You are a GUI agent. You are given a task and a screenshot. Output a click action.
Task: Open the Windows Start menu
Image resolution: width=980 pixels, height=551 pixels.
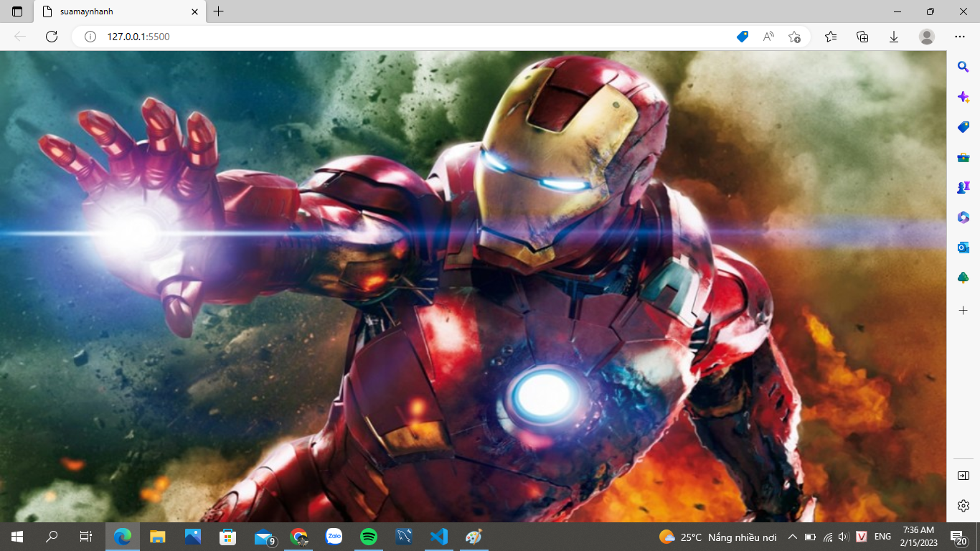tap(17, 537)
